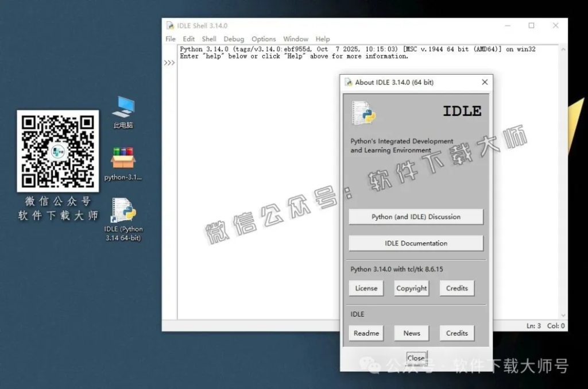Expand the Debug menu

tap(234, 39)
